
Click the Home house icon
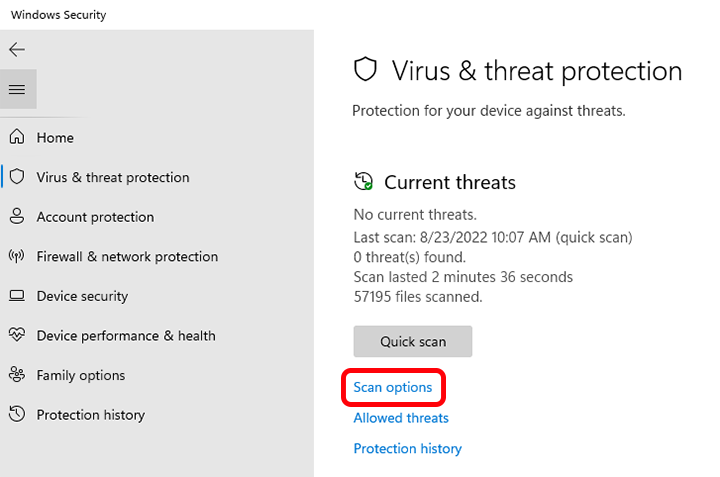pyautogui.click(x=17, y=138)
